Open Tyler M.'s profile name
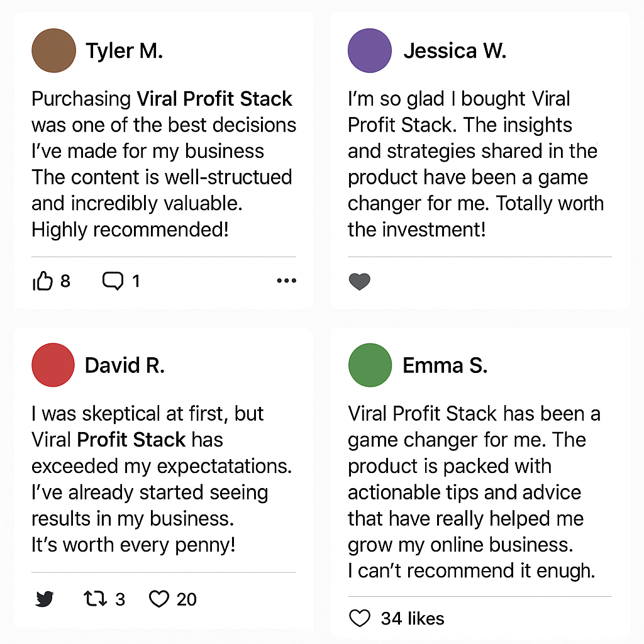 [125, 51]
